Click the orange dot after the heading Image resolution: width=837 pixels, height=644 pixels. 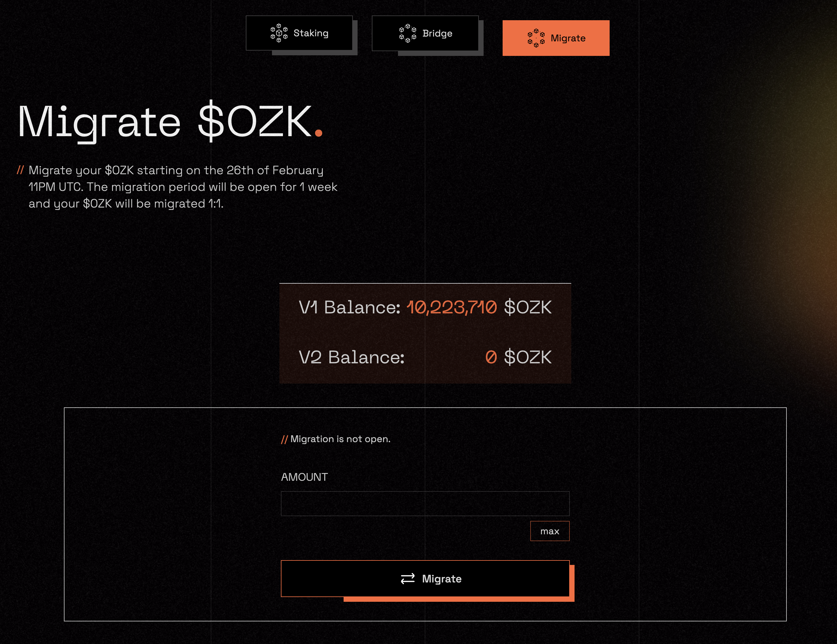[318, 133]
